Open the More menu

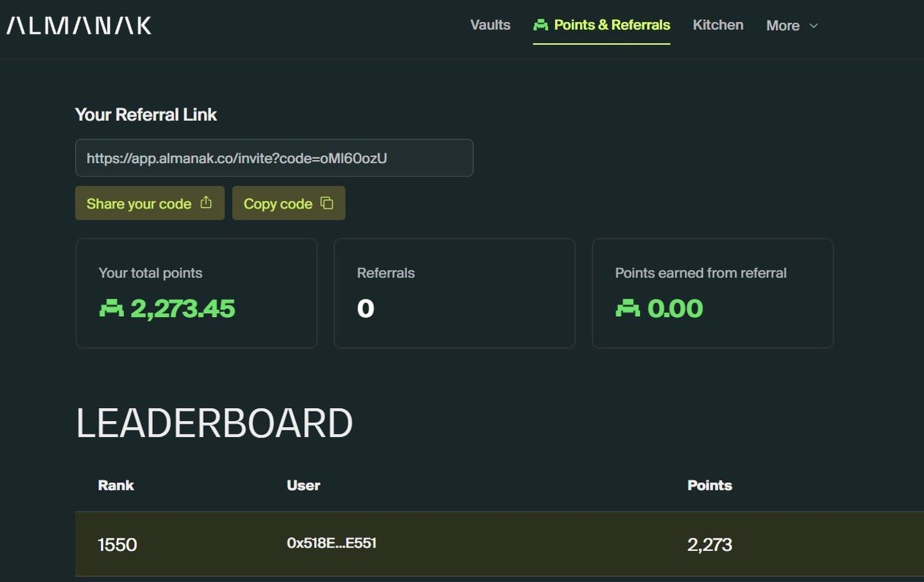pos(783,26)
